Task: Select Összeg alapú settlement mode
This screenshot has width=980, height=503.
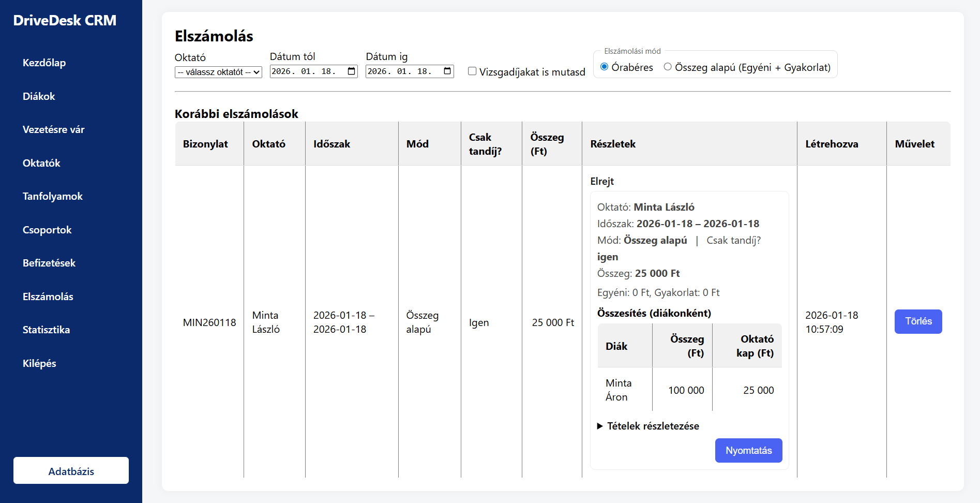Action: [x=668, y=67]
